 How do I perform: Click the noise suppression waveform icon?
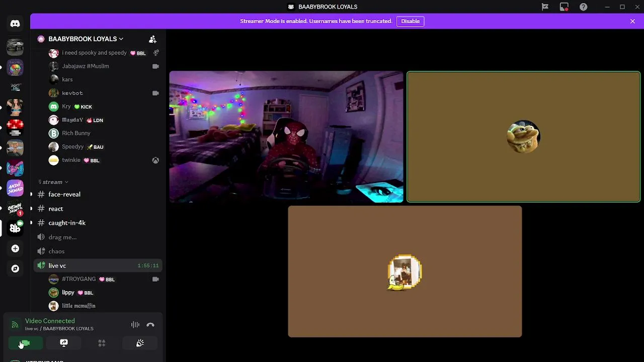(135, 325)
